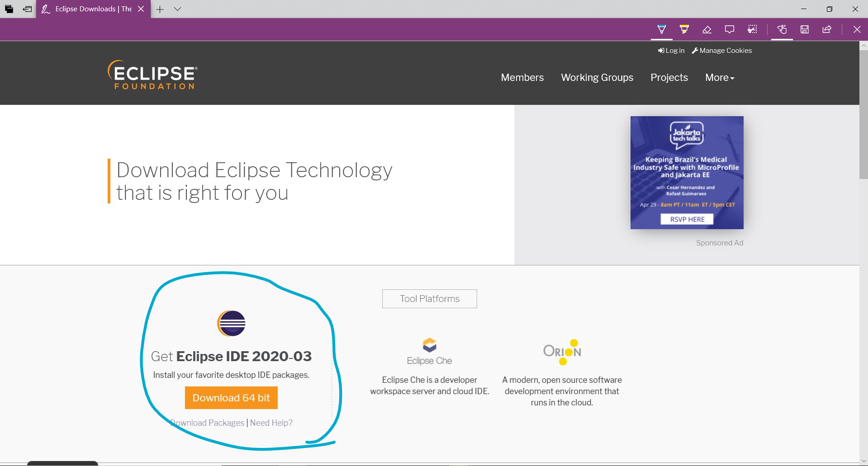This screenshot has width=868, height=466.
Task: Set these tabs aside
Action: pyautogui.click(x=28, y=9)
